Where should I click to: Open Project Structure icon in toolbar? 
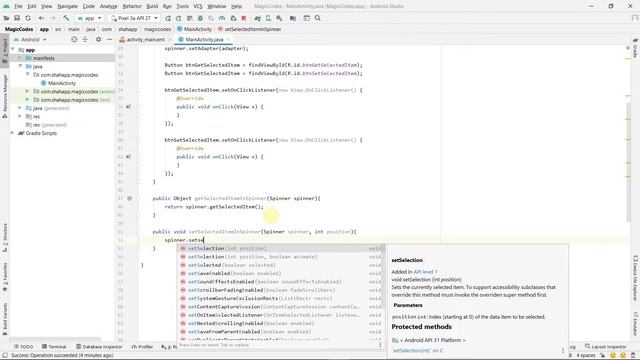click(293, 18)
